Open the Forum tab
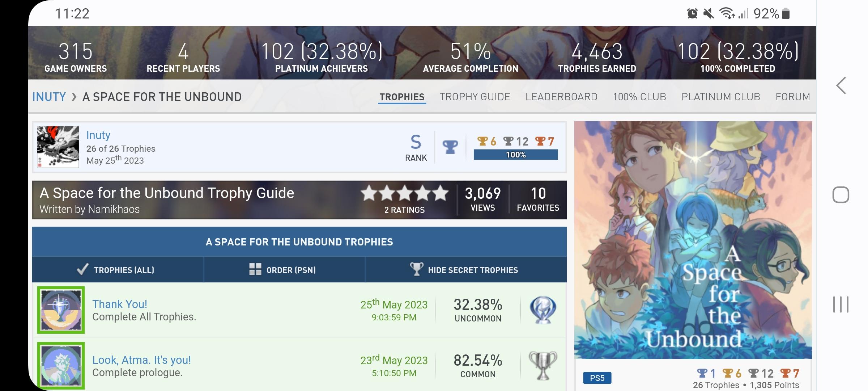 point(793,97)
